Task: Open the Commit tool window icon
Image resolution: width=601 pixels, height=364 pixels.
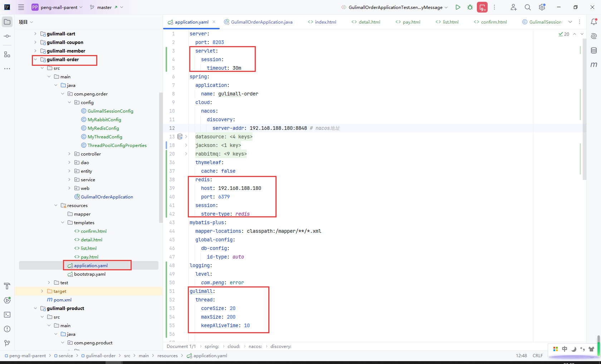Action: [x=7, y=36]
